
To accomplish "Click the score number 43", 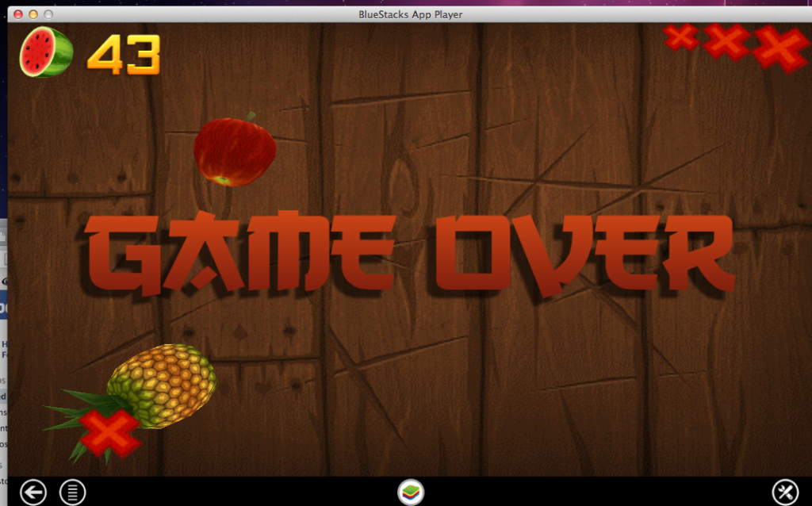I will (x=124, y=55).
